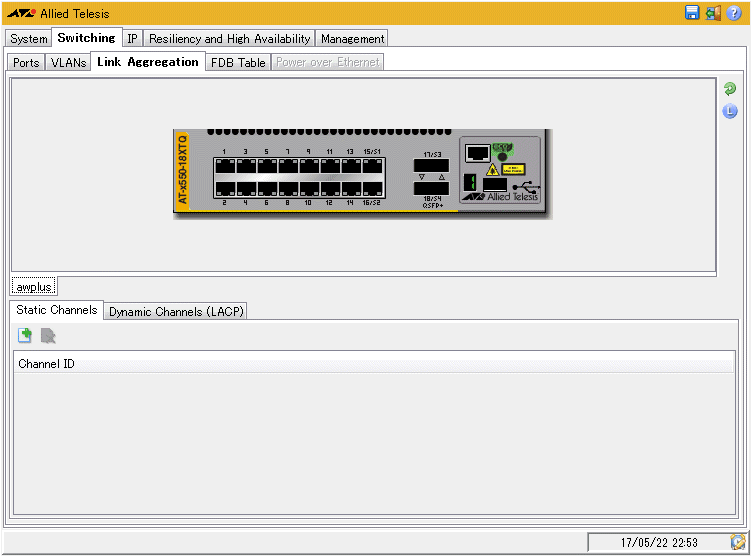Click the logout door icon
The width and height of the screenshot is (751, 556).
click(713, 13)
